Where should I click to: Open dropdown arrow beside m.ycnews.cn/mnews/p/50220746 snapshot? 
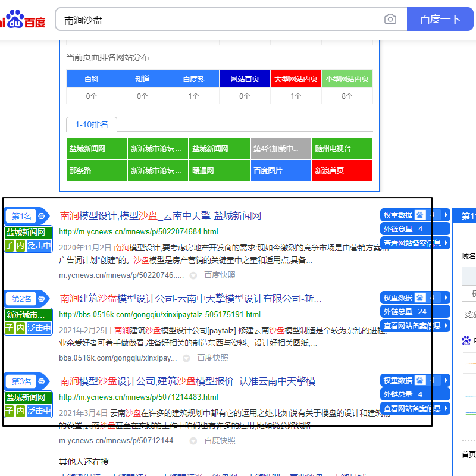tap(193, 275)
